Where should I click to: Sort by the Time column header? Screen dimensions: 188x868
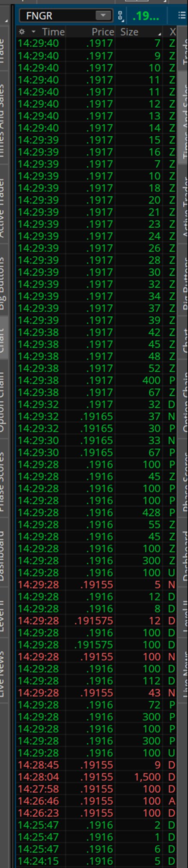54,32
